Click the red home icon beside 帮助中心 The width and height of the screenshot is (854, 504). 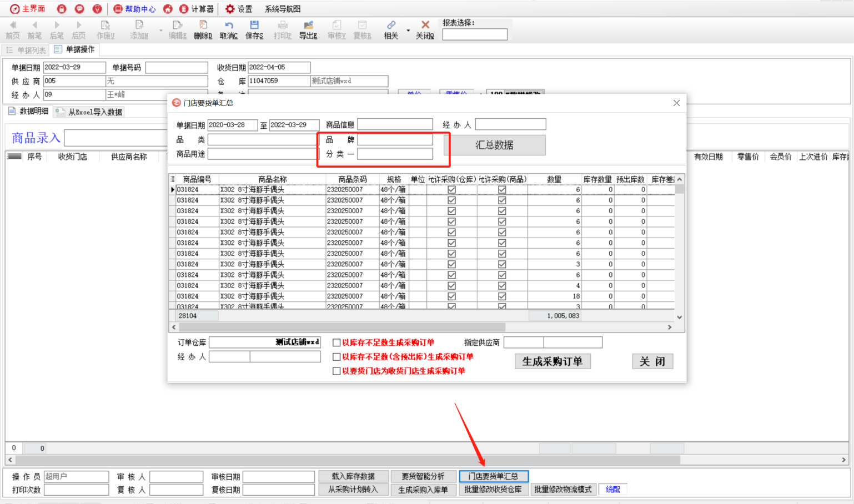coord(168,9)
